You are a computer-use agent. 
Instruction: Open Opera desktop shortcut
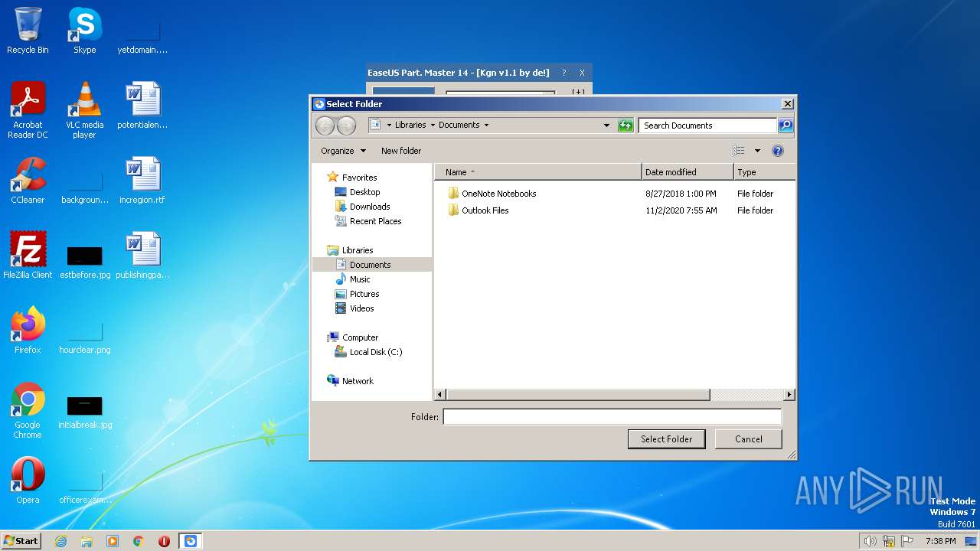point(28,481)
